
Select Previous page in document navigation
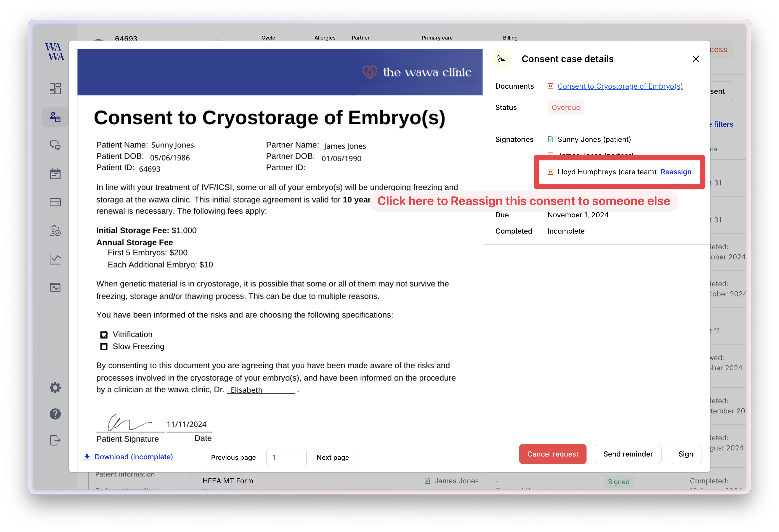pyautogui.click(x=234, y=457)
